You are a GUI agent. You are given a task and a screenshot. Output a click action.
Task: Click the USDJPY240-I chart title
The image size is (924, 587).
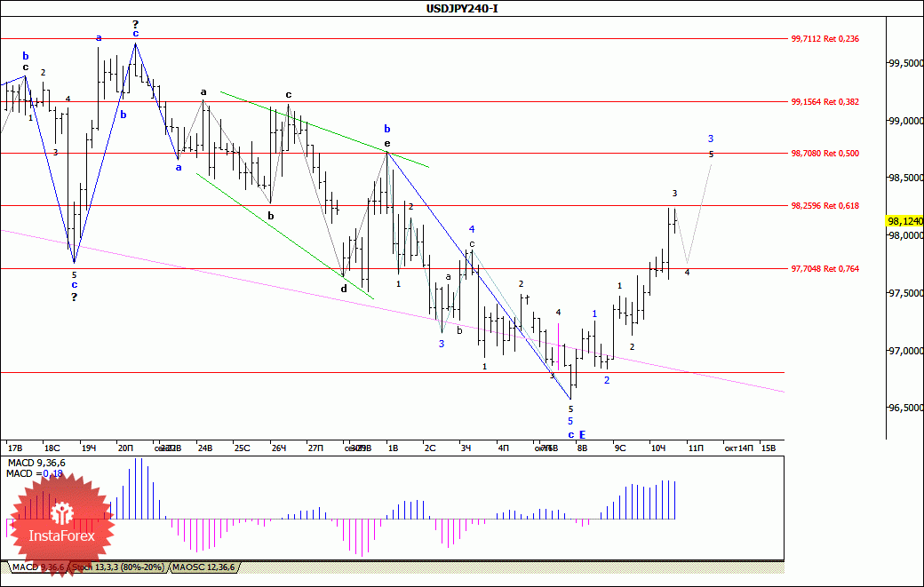pos(462,8)
